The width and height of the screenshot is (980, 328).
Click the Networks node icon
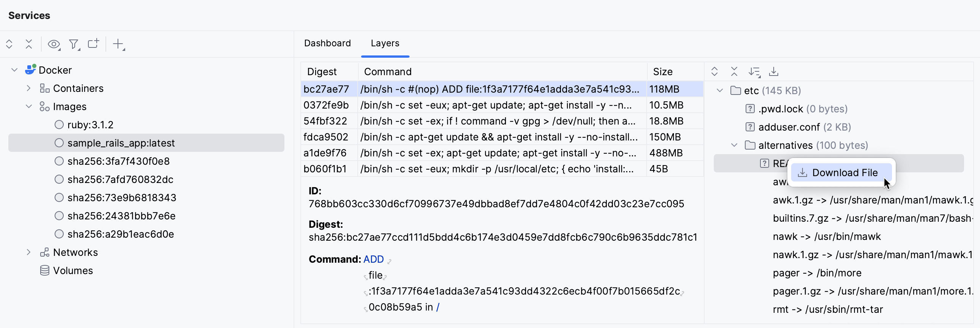[44, 252]
